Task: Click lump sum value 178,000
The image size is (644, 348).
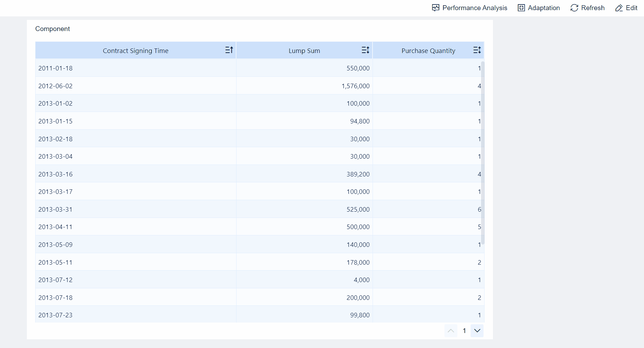Action: click(358, 262)
